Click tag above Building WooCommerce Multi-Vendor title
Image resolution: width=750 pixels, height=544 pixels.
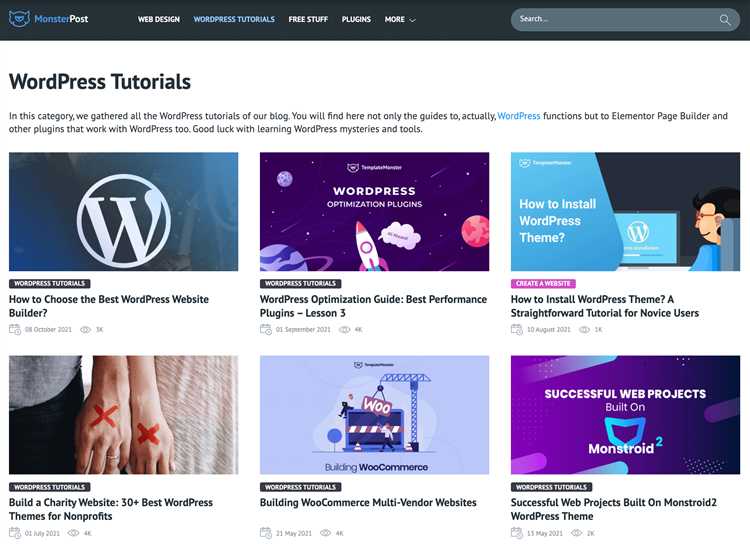tap(300, 487)
